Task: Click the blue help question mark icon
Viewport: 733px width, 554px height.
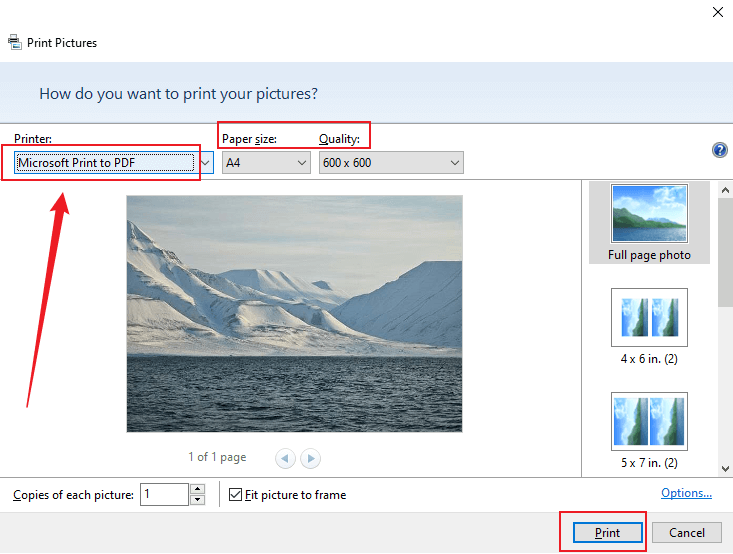Action: [x=719, y=150]
